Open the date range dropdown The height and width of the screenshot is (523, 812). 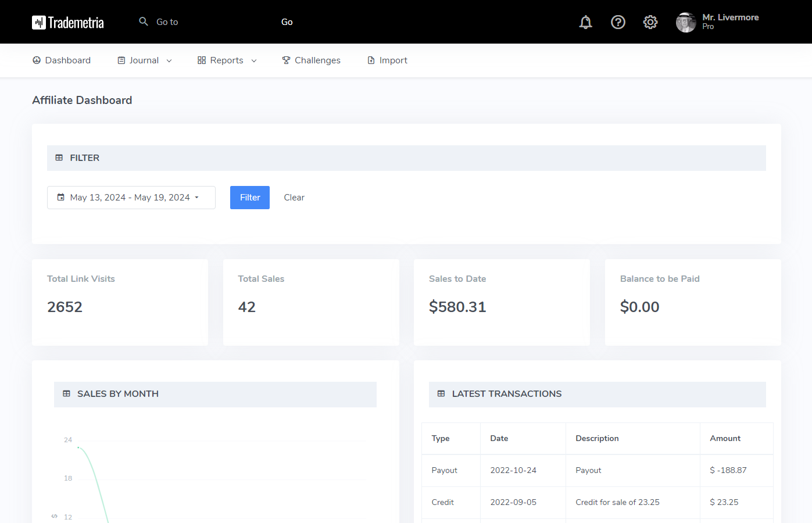pyautogui.click(x=131, y=198)
